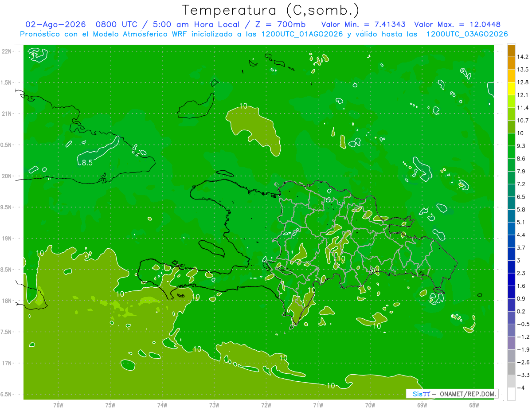Screen dimensions: 532x411
Task: Click the title 'Temperatura (C,somb.)'
Action: [271, 11]
